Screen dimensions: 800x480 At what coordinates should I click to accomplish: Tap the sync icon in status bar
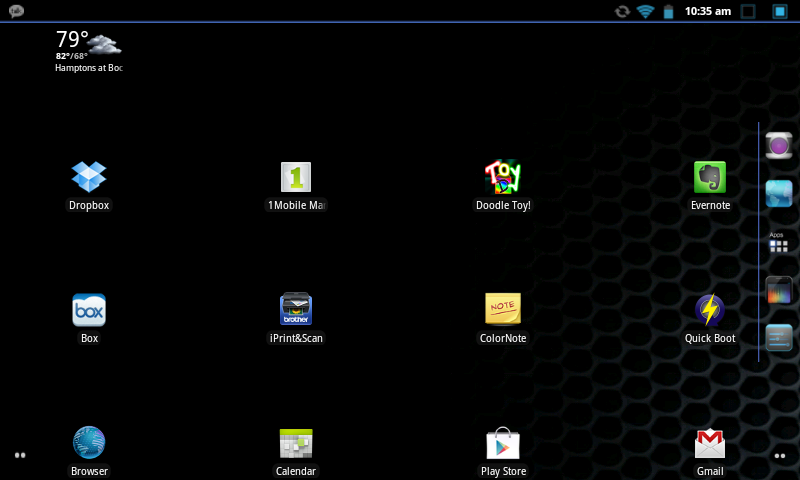pyautogui.click(x=622, y=11)
